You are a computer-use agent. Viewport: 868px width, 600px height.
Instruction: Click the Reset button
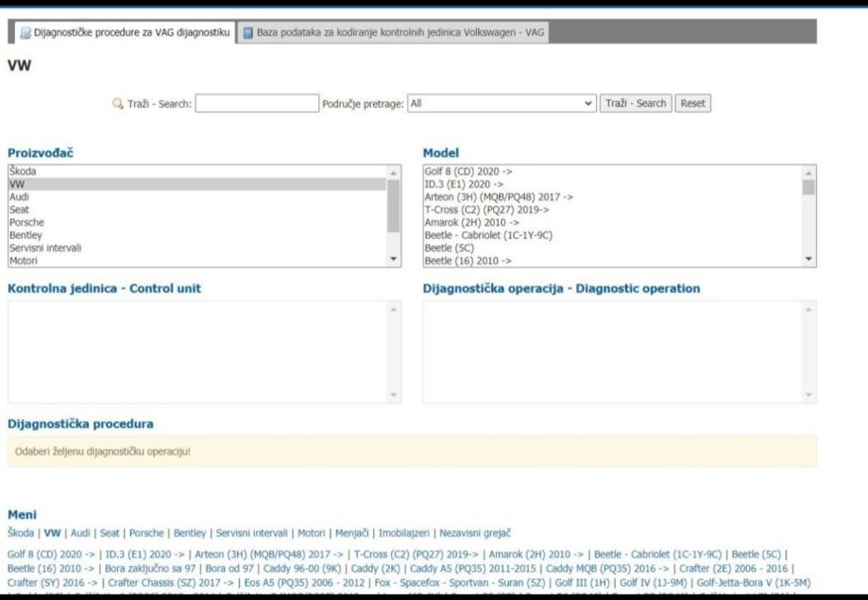pyautogui.click(x=692, y=104)
